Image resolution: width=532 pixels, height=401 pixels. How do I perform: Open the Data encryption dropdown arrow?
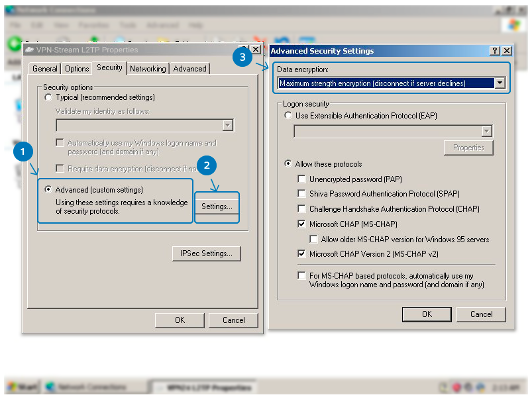coord(500,83)
